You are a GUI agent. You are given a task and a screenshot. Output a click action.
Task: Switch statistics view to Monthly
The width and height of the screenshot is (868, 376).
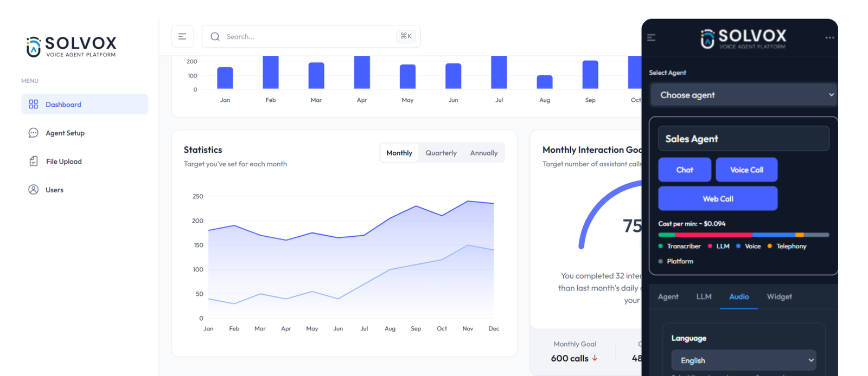click(399, 153)
